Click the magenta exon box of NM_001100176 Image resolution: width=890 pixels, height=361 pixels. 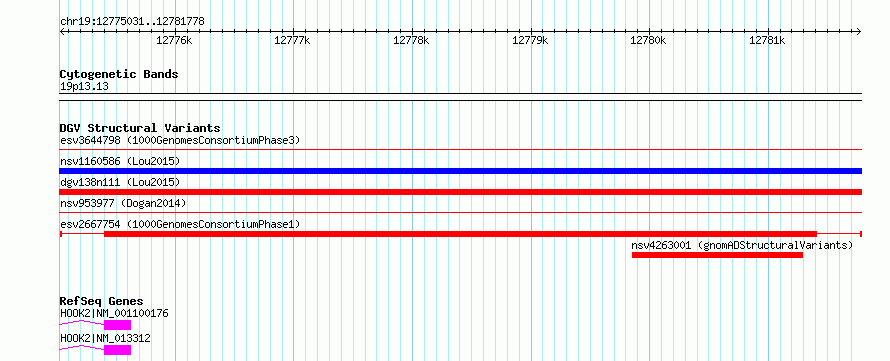point(117,325)
